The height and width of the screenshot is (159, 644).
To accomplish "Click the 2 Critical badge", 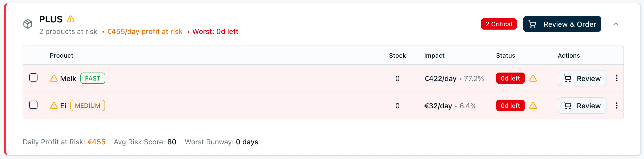I will point(498,24).
